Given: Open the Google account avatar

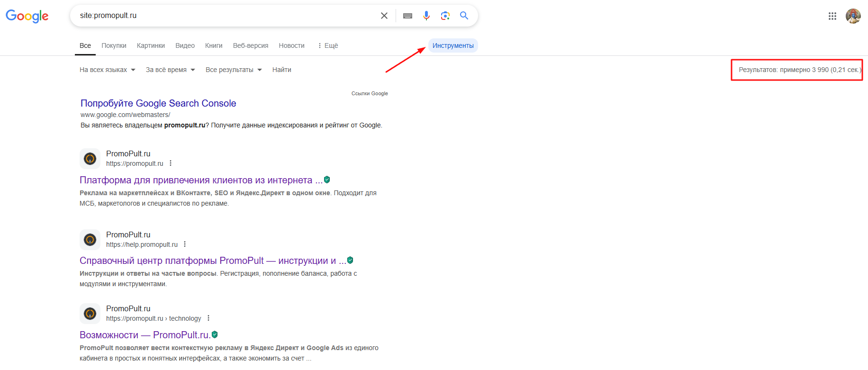Looking at the screenshot, I should click(853, 16).
